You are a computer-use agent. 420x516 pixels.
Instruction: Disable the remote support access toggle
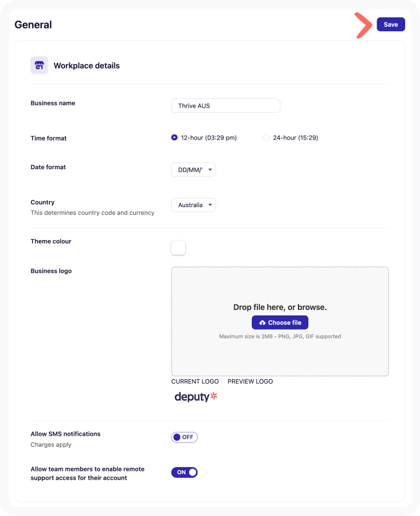click(184, 472)
